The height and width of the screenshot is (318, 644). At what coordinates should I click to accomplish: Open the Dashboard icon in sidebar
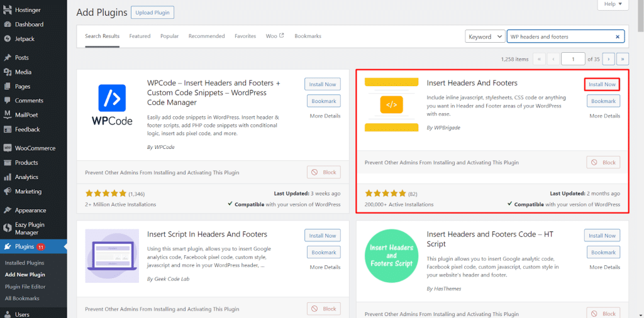tap(7, 25)
